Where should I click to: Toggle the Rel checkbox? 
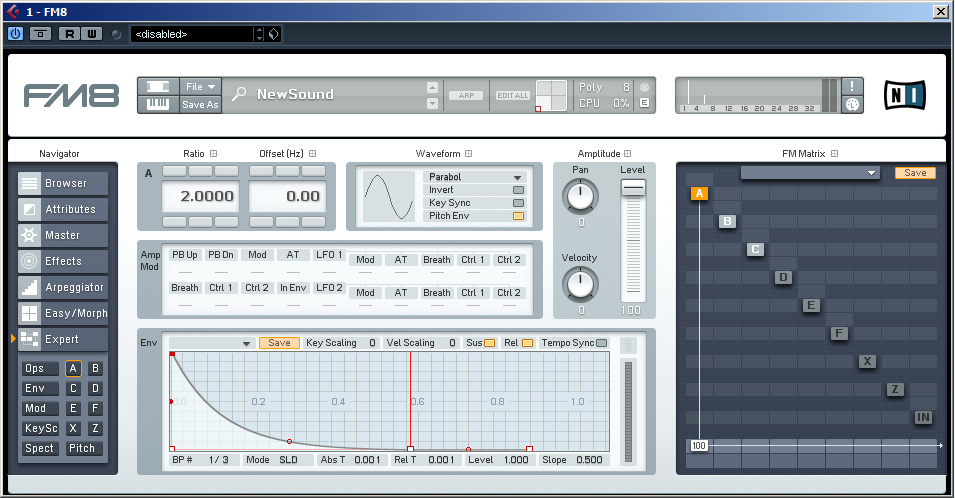(527, 343)
